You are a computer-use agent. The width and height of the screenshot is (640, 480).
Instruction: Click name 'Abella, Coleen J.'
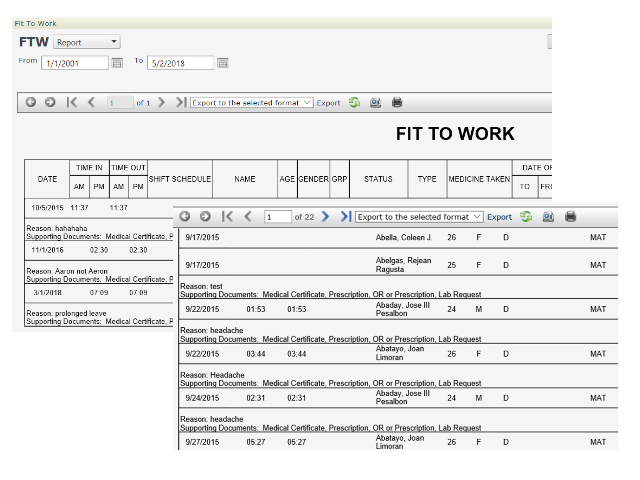[404, 237]
